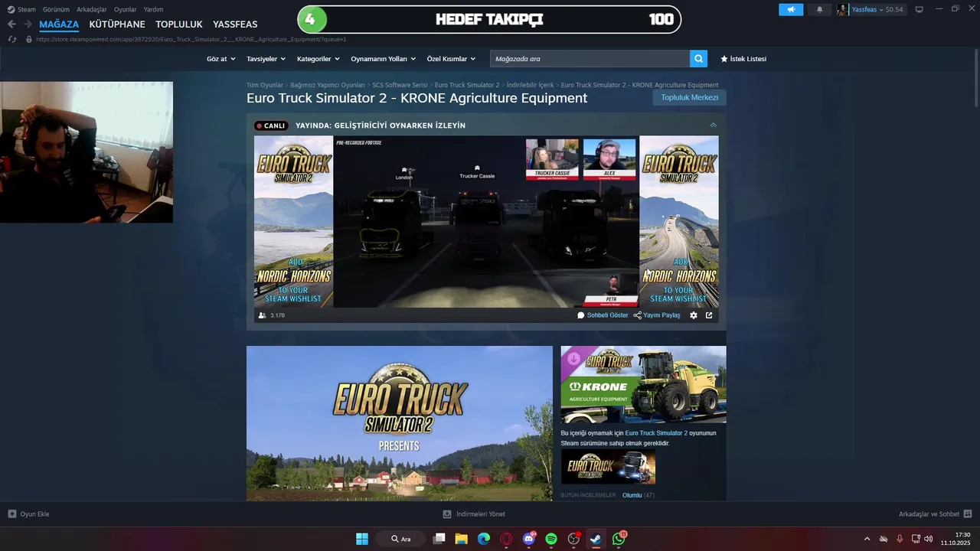Image resolution: width=980 pixels, height=551 pixels.
Task: Open the Görünüm menu
Action: [56, 9]
